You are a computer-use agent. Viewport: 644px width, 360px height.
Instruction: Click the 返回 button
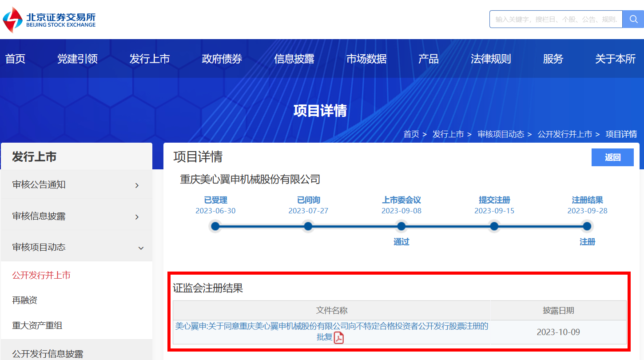tap(612, 157)
